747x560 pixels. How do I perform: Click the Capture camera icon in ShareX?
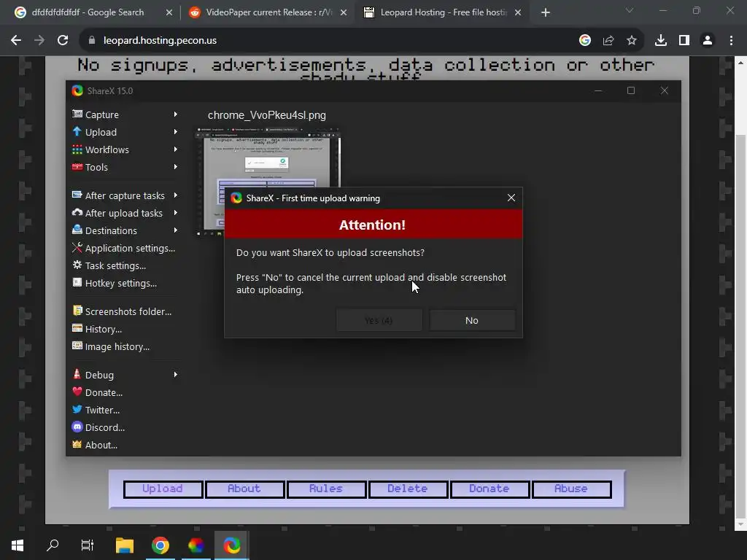click(x=77, y=114)
